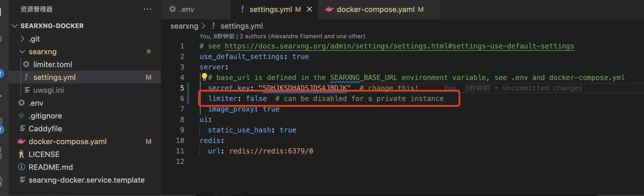644x196 pixels.
Task: Click the Docker whale icon beside docker-compose.yaml in explorer
Action: coord(22,141)
